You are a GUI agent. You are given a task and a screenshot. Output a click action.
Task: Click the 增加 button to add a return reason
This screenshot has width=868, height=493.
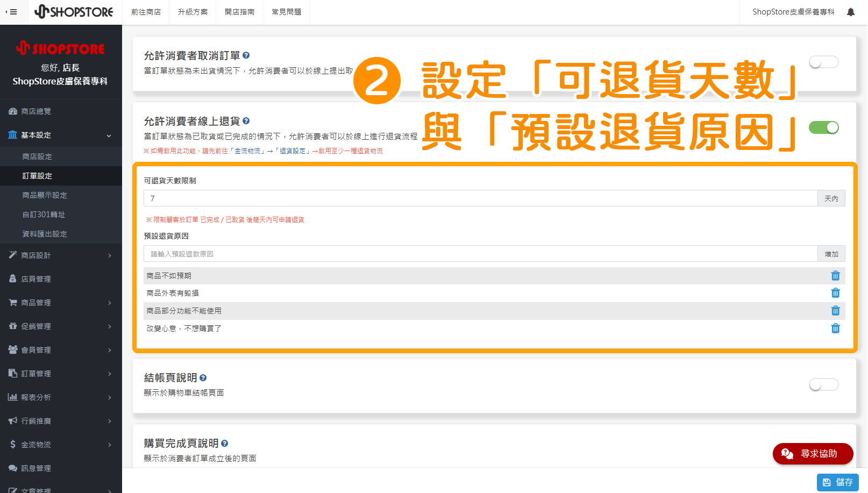tap(831, 253)
